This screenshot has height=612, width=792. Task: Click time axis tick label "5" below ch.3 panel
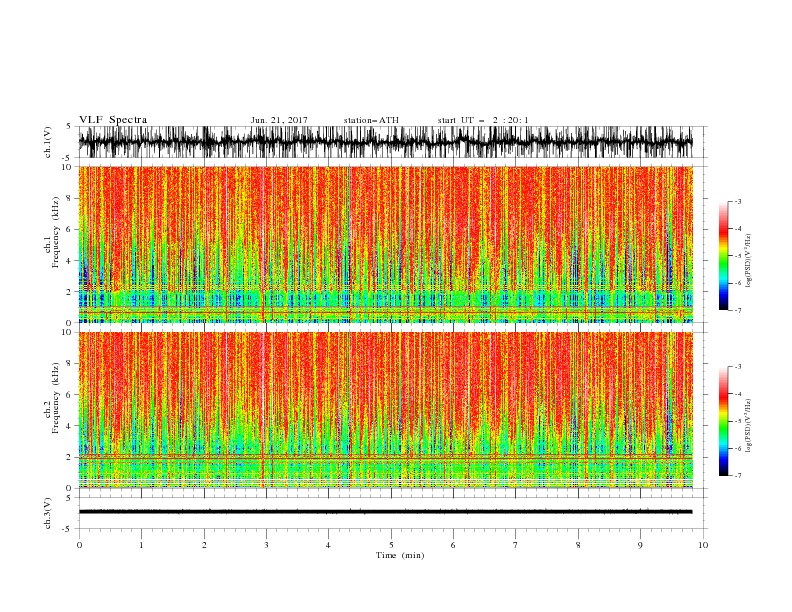(x=391, y=545)
